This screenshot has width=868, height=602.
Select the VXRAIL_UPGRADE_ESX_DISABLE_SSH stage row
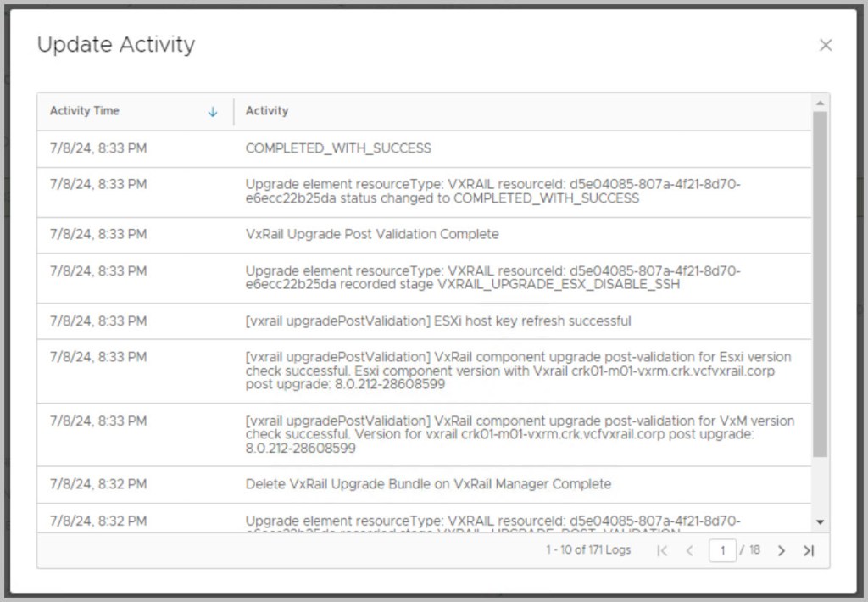492,278
